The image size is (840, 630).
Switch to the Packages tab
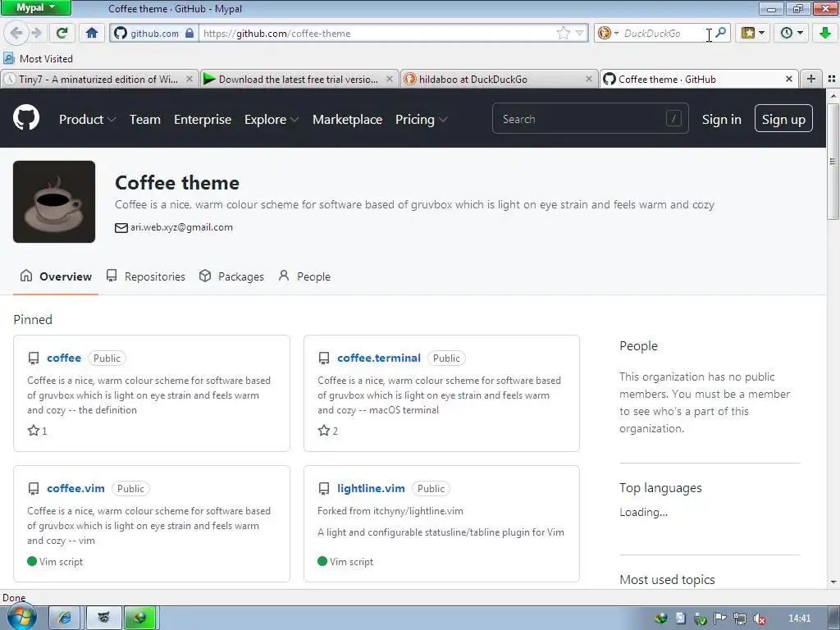pos(231,276)
